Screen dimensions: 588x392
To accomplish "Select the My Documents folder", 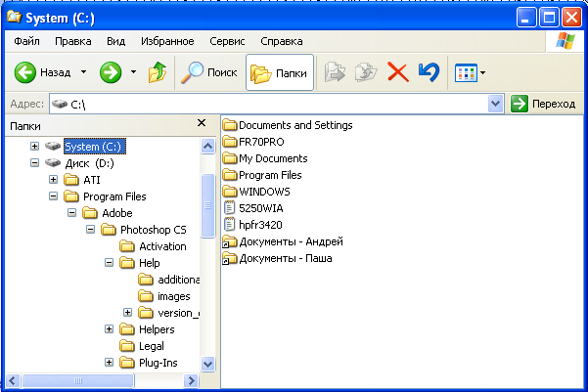I will tap(265, 158).
